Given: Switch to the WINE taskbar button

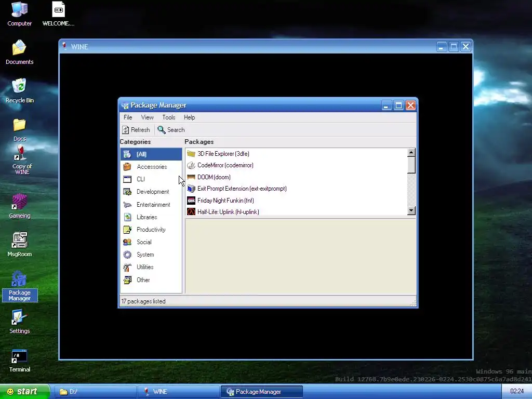Looking at the screenshot, I should pos(179,392).
